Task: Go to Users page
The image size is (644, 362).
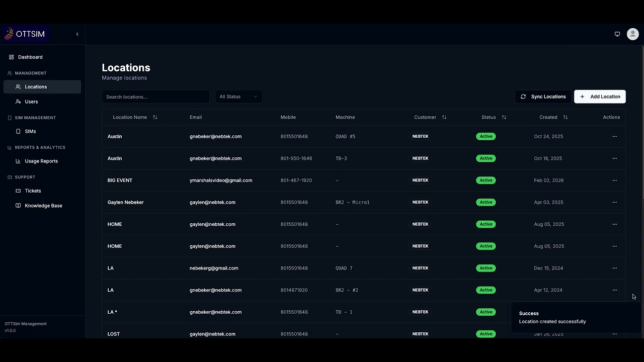Action: pyautogui.click(x=42, y=102)
